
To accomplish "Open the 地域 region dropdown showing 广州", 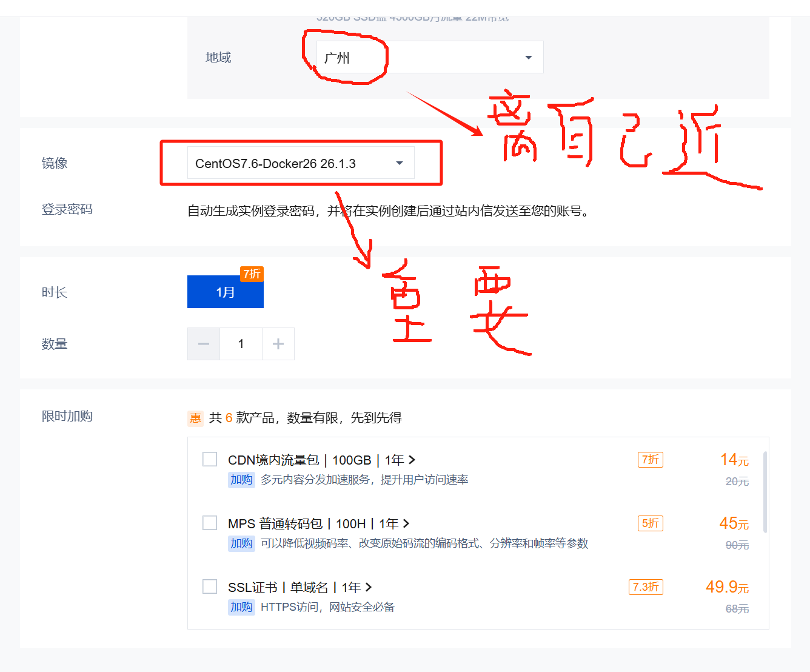I will pos(430,57).
